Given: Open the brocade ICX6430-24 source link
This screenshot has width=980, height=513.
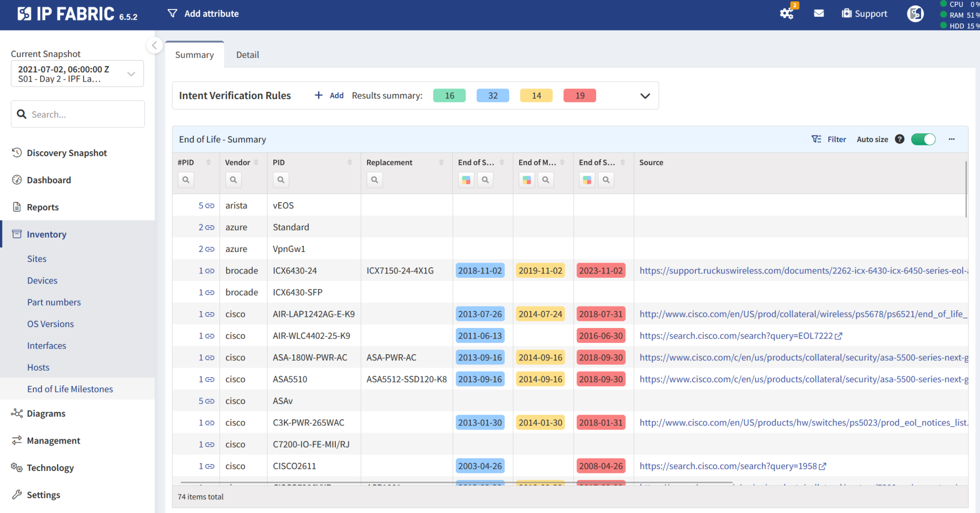Looking at the screenshot, I should coord(766,270).
